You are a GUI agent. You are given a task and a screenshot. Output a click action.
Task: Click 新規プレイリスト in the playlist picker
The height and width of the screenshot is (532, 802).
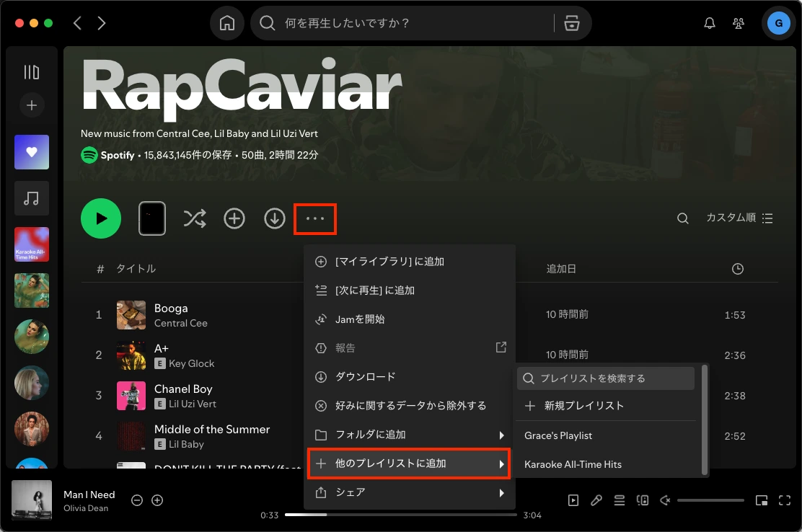tap(606, 405)
